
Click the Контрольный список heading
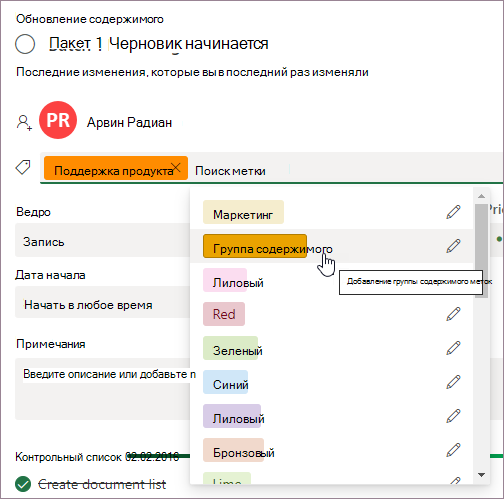[68, 457]
